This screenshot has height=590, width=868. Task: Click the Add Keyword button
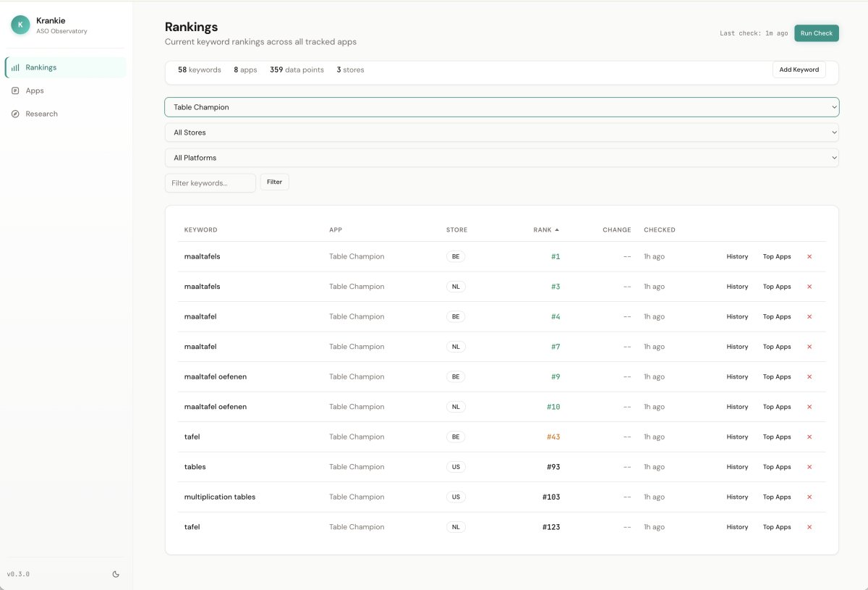[x=799, y=69]
